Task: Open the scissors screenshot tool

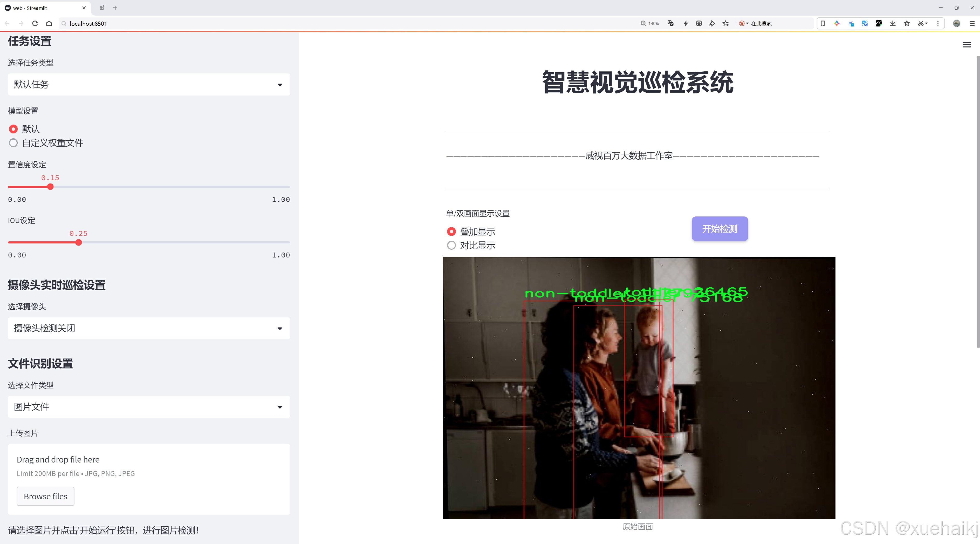Action: [922, 24]
